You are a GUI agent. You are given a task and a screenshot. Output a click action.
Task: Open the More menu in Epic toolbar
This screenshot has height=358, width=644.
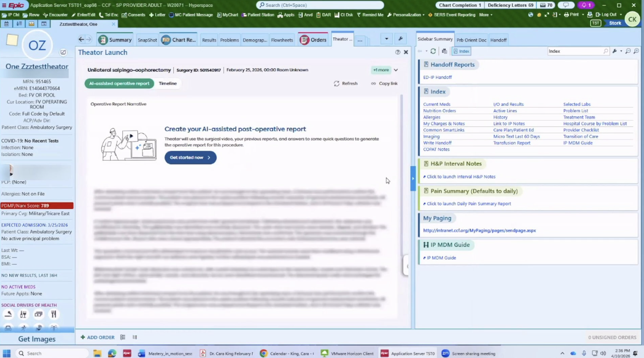point(485,15)
